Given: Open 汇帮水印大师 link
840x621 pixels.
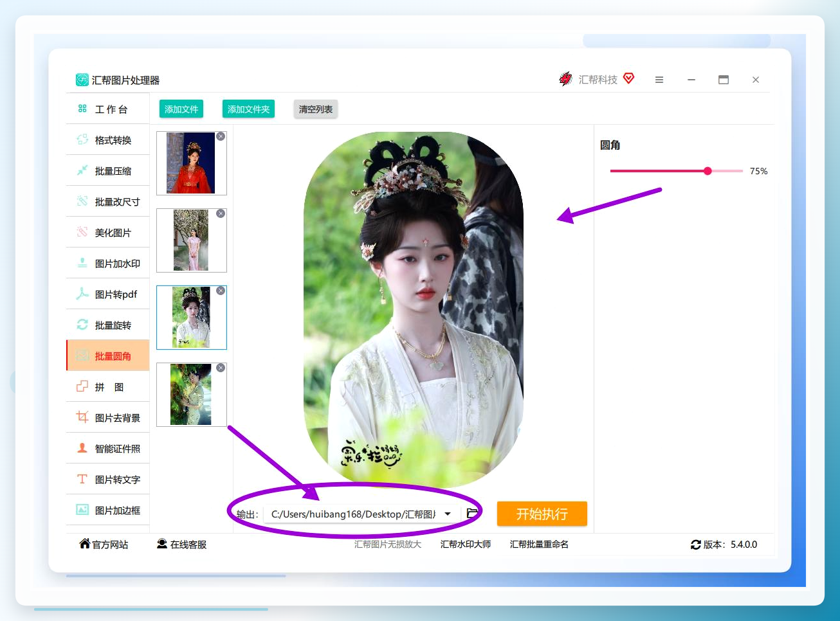Looking at the screenshot, I should click(466, 544).
